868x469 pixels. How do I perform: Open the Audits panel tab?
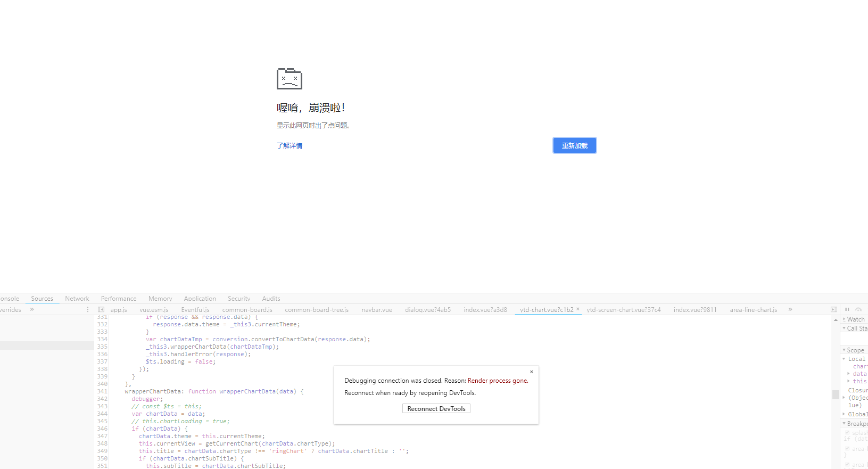pos(271,299)
